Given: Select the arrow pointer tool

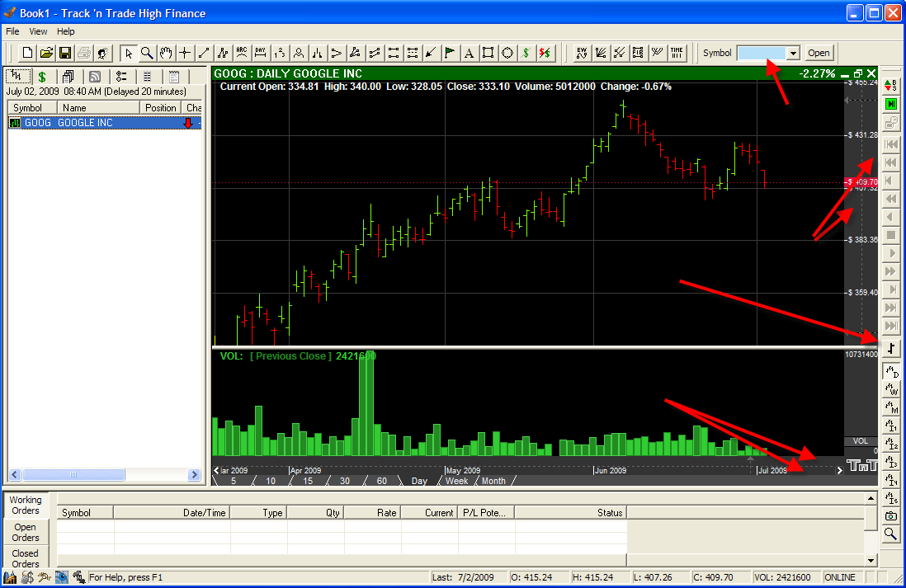Looking at the screenshot, I should pyautogui.click(x=128, y=53).
